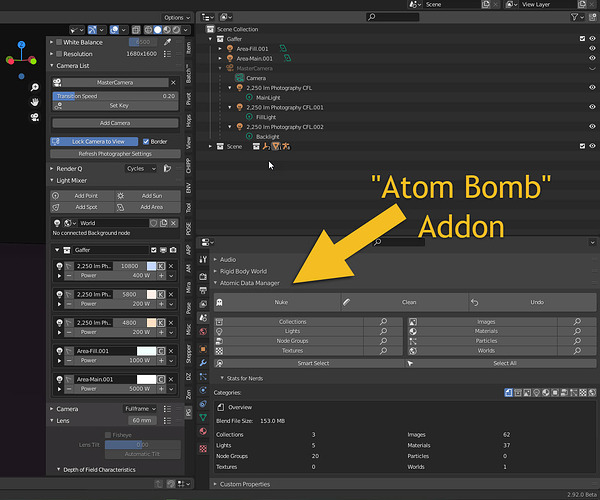Open Options dropdown in viewport header
600x500 pixels.
(x=177, y=18)
